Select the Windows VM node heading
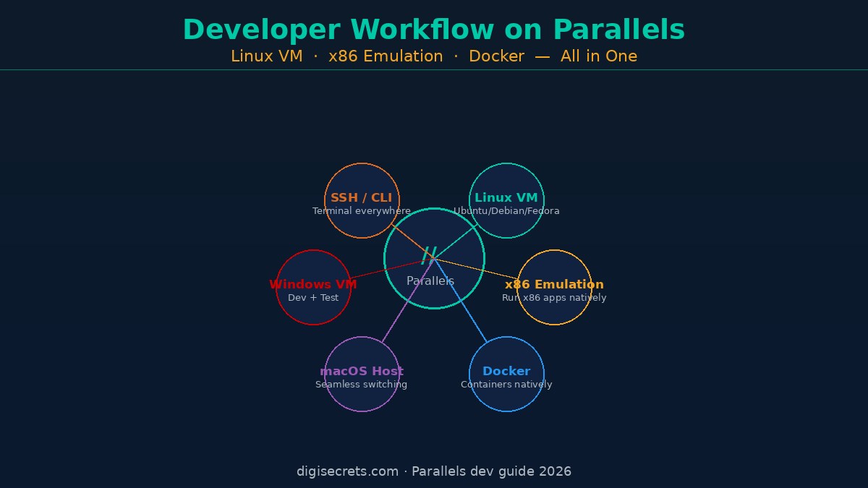This screenshot has width=868, height=488. (x=313, y=284)
